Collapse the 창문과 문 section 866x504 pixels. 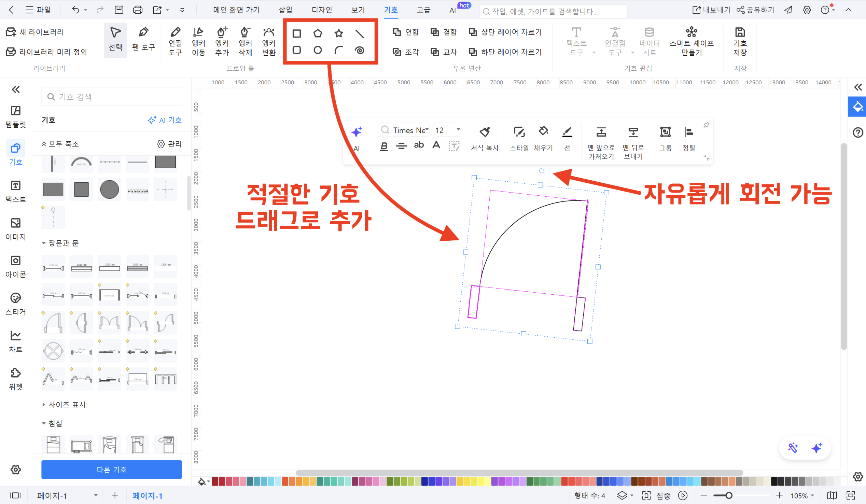tap(44, 243)
